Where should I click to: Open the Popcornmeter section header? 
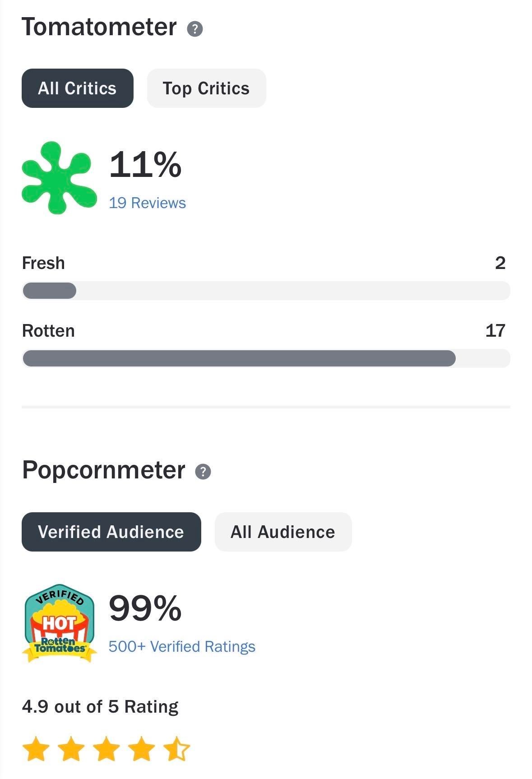tap(104, 471)
